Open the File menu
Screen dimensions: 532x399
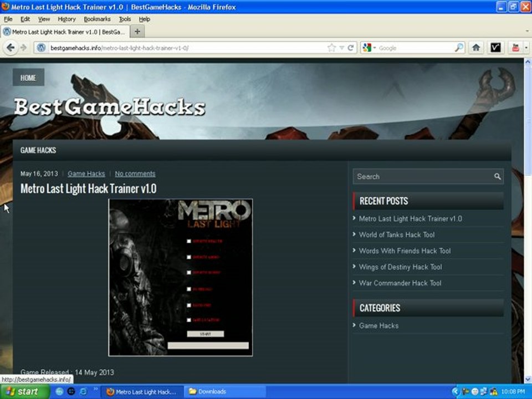pyautogui.click(x=8, y=19)
